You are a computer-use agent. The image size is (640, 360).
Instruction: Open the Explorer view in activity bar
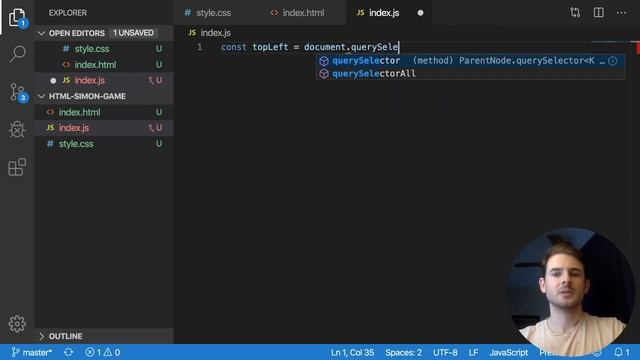tap(17, 17)
